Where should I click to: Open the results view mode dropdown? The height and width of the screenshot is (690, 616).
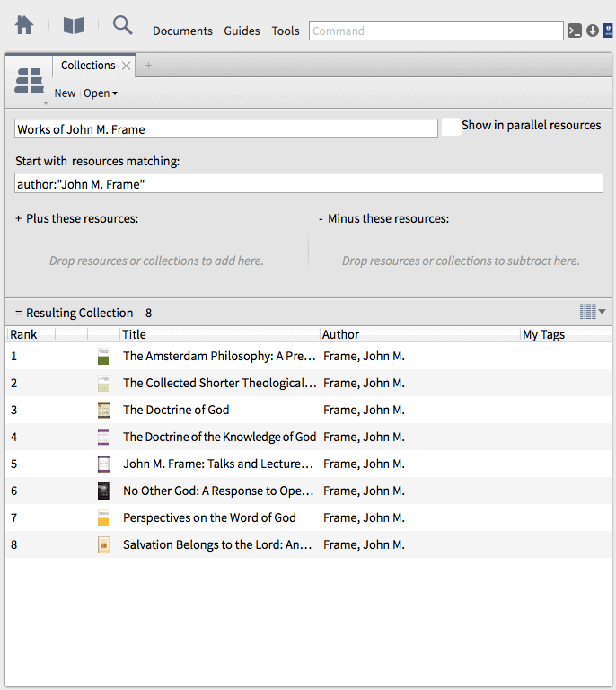593,312
